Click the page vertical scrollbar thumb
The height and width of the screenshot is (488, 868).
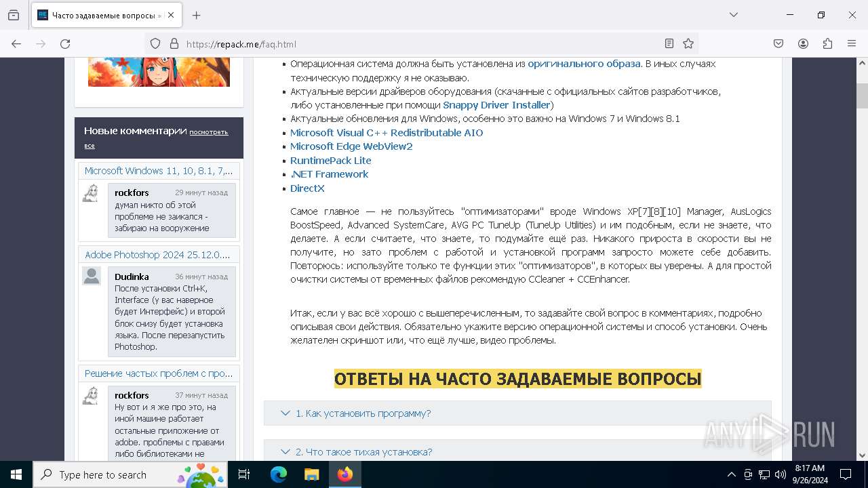(x=863, y=96)
